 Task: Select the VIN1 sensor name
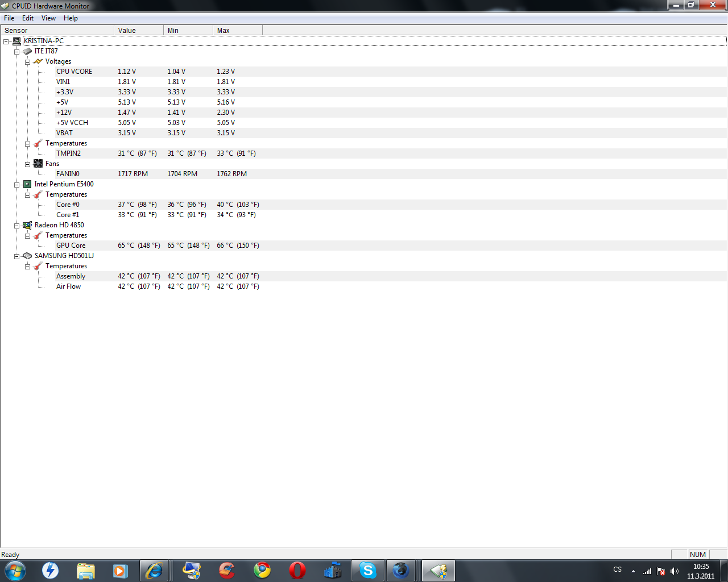point(63,82)
